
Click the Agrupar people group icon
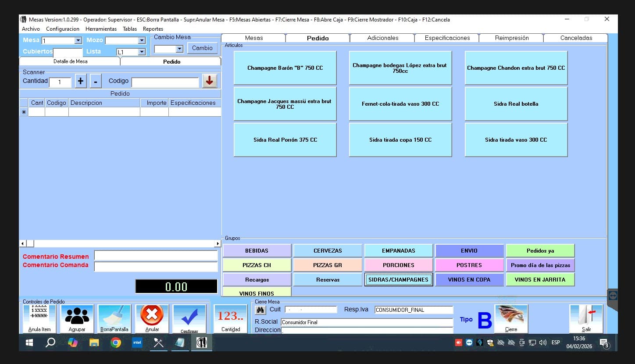[77, 319]
